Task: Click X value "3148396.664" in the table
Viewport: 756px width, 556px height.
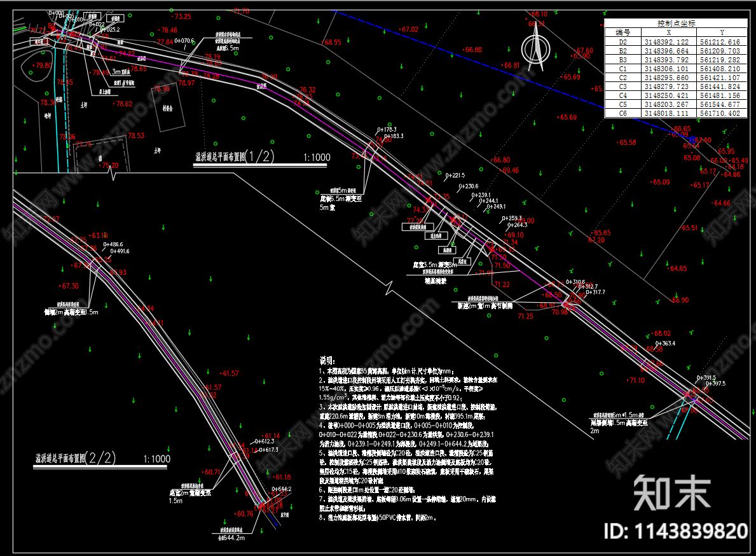Action: (x=667, y=51)
